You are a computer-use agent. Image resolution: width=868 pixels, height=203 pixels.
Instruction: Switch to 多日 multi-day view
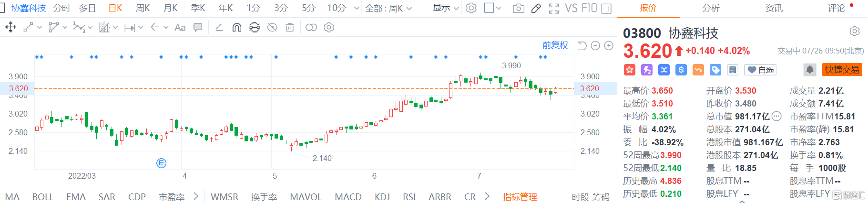[88, 8]
